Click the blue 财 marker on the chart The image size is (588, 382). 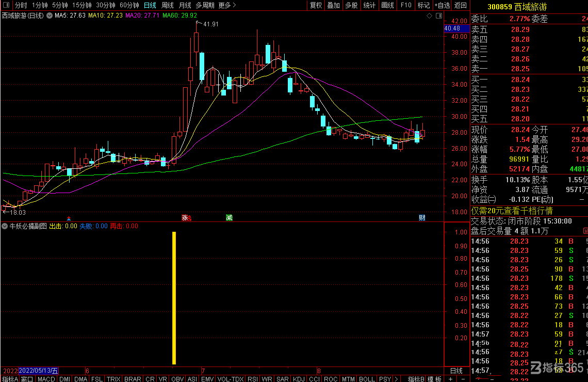coord(422,218)
